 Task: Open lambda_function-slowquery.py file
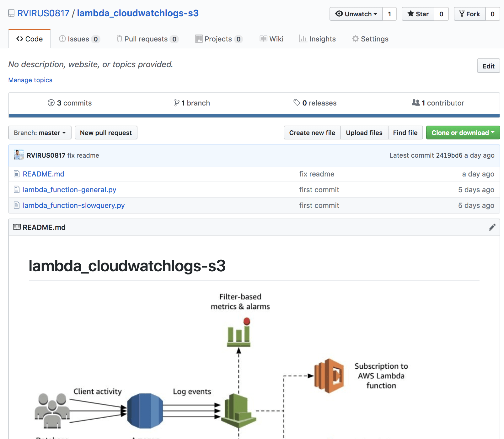click(74, 205)
